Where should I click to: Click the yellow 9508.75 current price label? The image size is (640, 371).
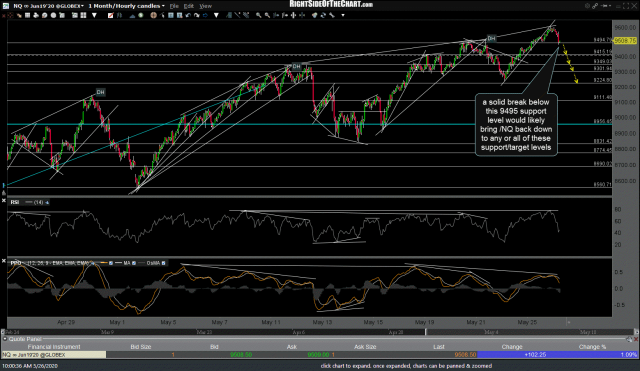pyautogui.click(x=625, y=40)
